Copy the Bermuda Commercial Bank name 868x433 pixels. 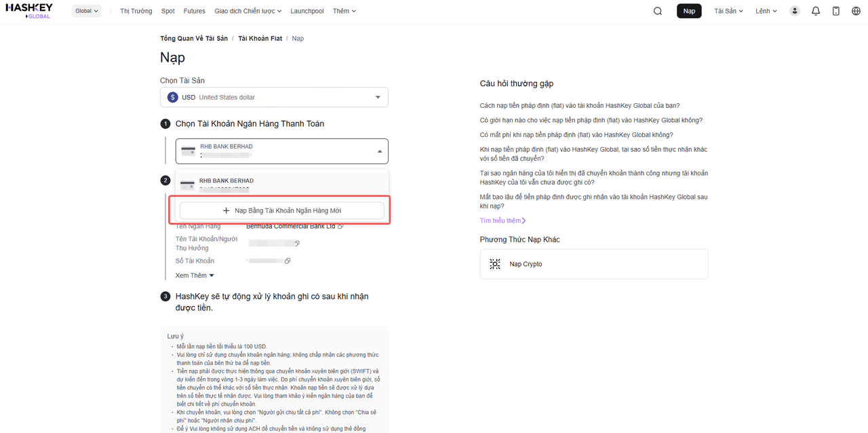click(x=341, y=227)
